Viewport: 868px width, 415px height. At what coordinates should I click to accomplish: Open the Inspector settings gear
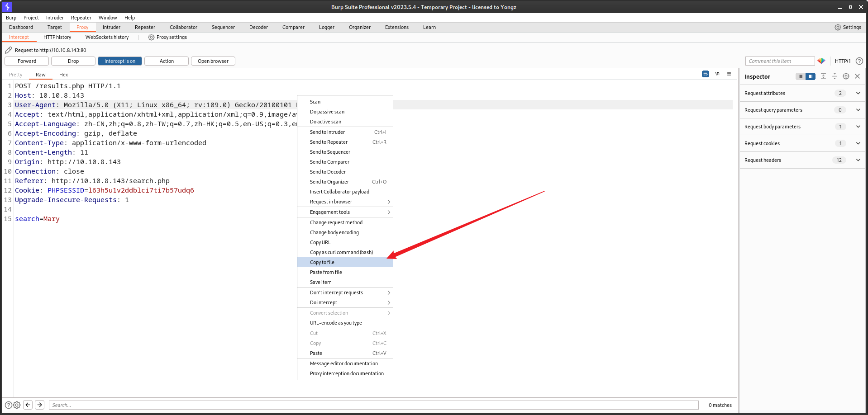click(x=846, y=76)
